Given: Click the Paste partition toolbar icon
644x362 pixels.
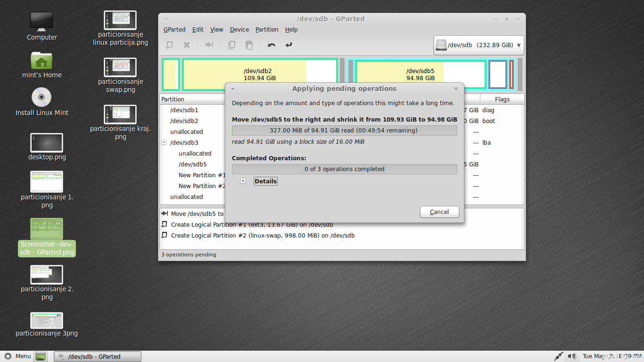Looking at the screenshot, I should pos(249,45).
